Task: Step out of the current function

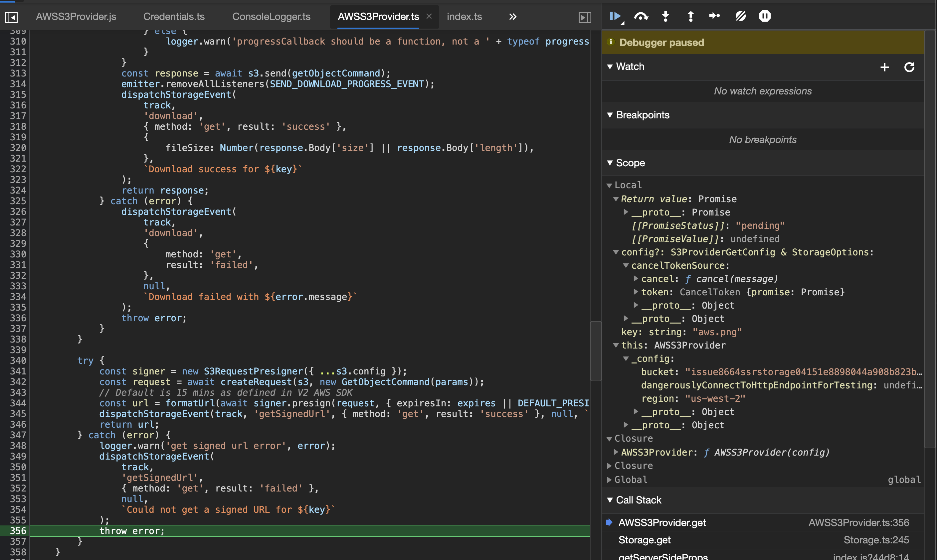Action: point(690,16)
